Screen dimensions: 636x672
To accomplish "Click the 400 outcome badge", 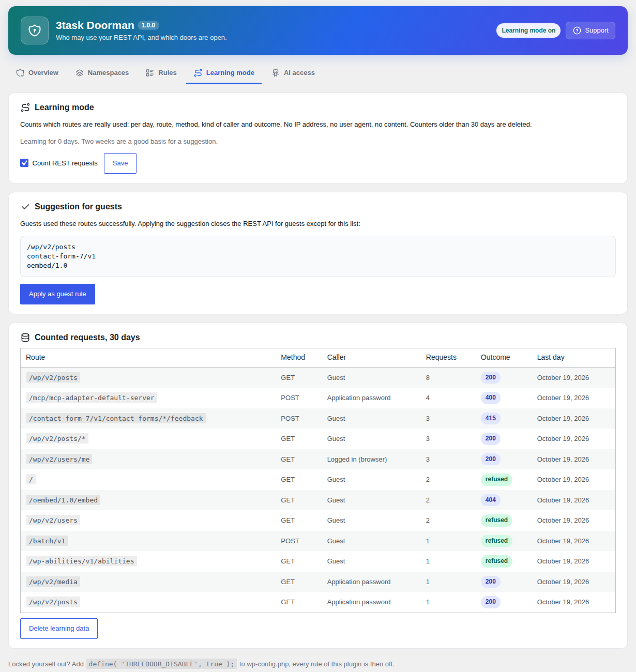I will (491, 398).
